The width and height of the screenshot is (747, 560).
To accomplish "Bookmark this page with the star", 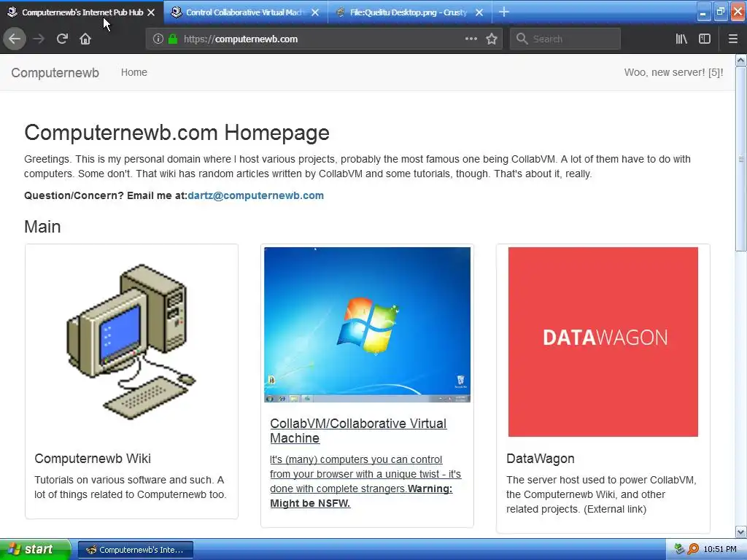I will (492, 39).
